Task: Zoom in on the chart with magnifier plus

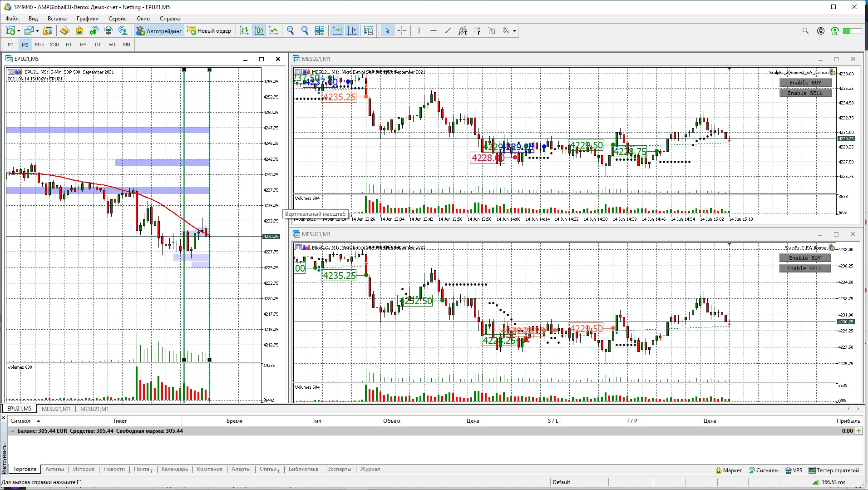Action: pos(291,31)
